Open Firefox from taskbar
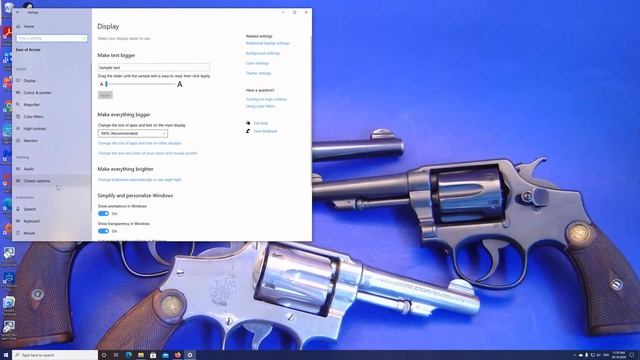The width and height of the screenshot is (640, 360). 178,355
